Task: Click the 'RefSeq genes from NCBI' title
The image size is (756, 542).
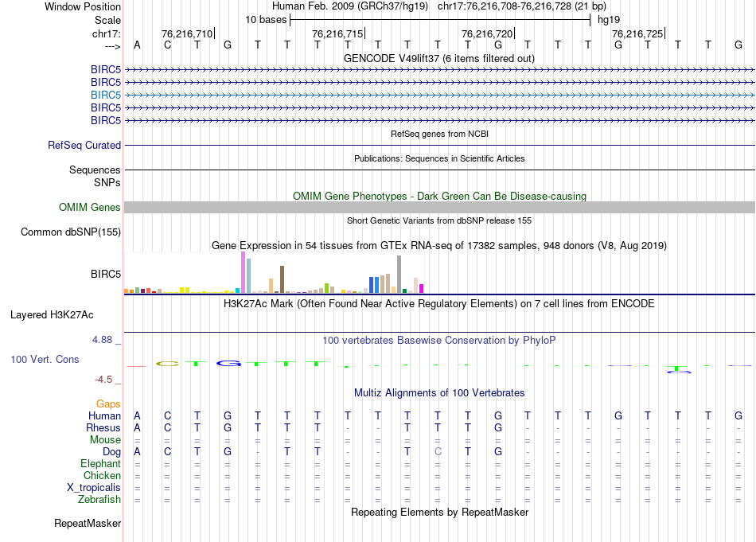Action: pyautogui.click(x=440, y=134)
